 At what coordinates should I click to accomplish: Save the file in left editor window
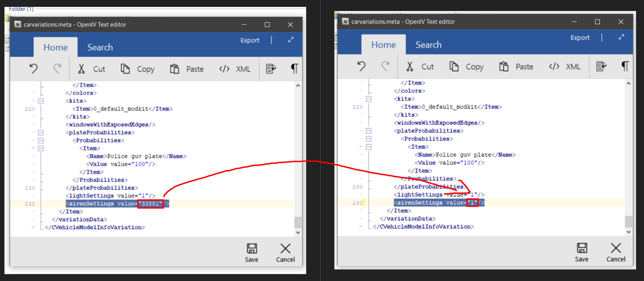252,253
